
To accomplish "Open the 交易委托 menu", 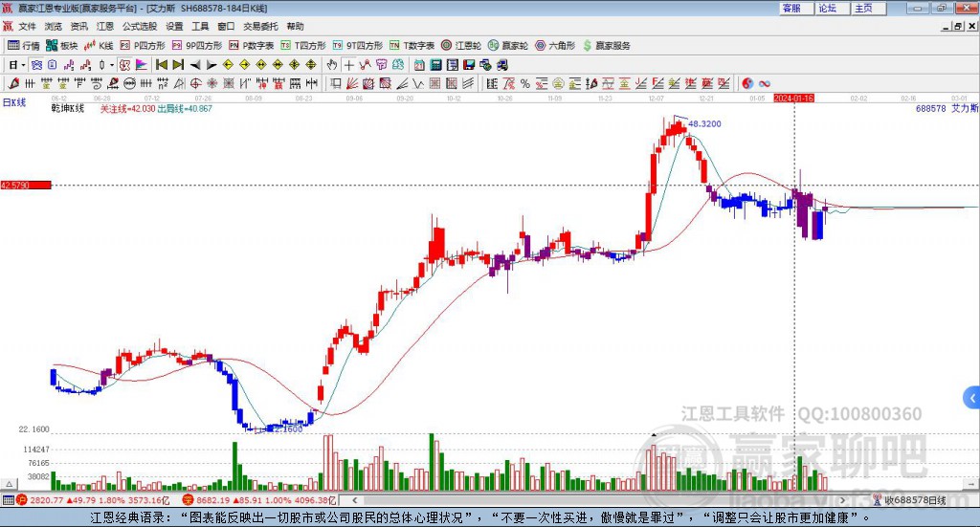I will [260, 26].
